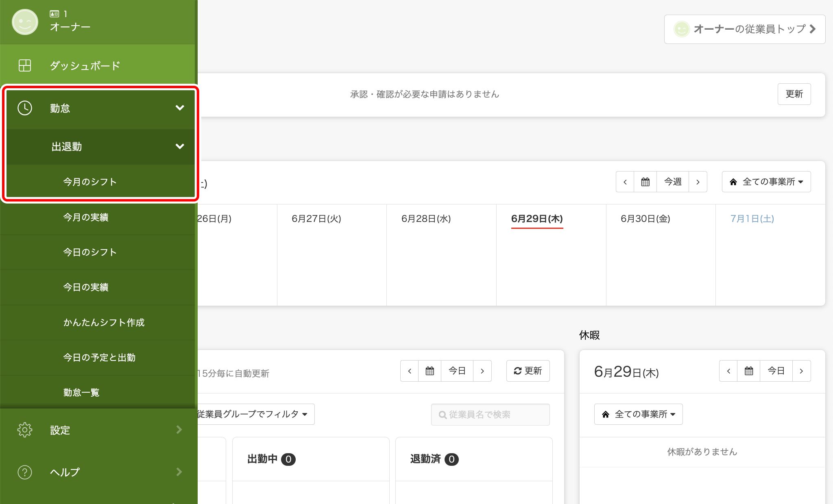Open calendar icon in 休暇 panel
Viewport: 833px width, 504px height.
pos(748,371)
